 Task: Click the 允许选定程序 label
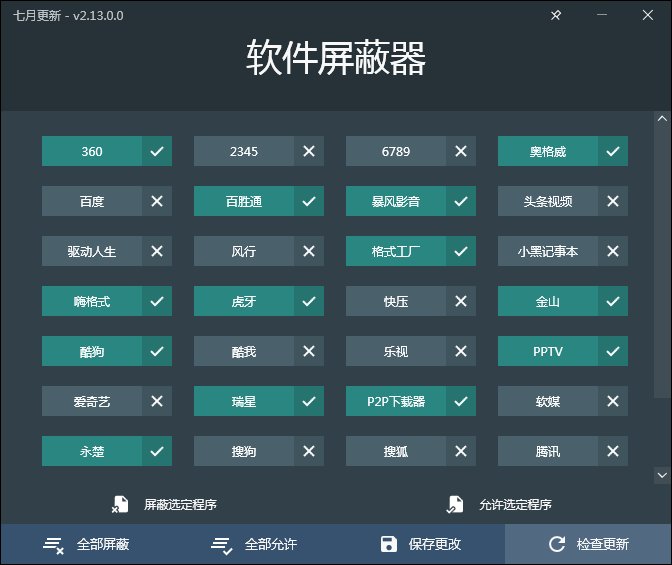pos(515,505)
